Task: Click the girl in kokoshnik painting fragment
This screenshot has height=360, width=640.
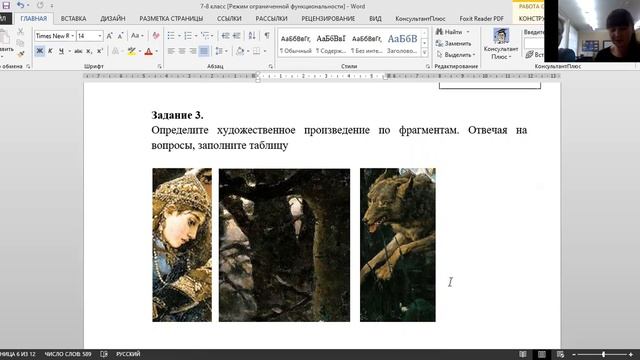Action: (x=182, y=245)
